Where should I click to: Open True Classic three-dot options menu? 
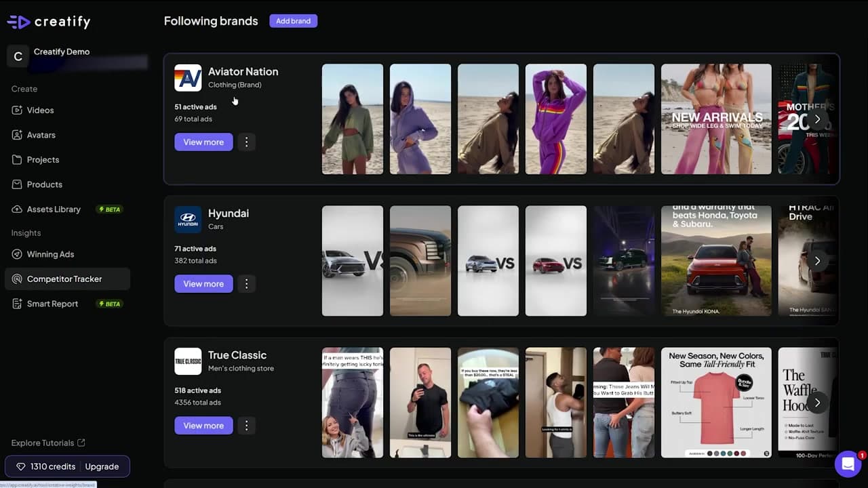point(247,426)
